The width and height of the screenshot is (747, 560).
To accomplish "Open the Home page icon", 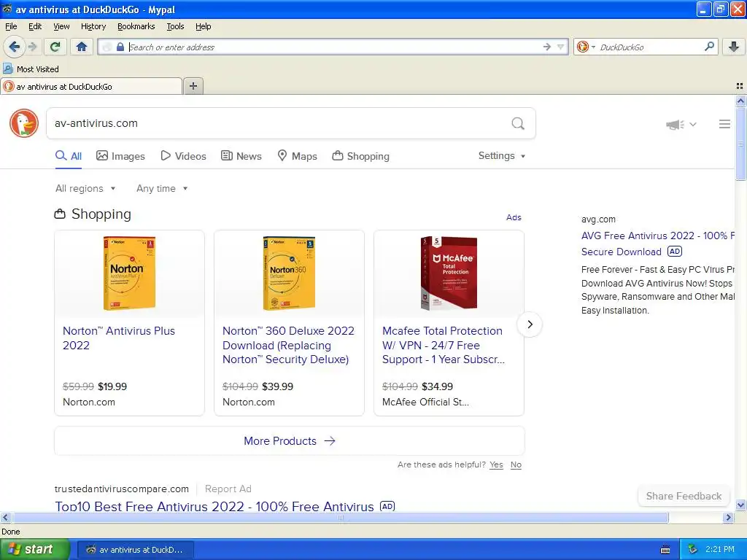I will tap(82, 47).
